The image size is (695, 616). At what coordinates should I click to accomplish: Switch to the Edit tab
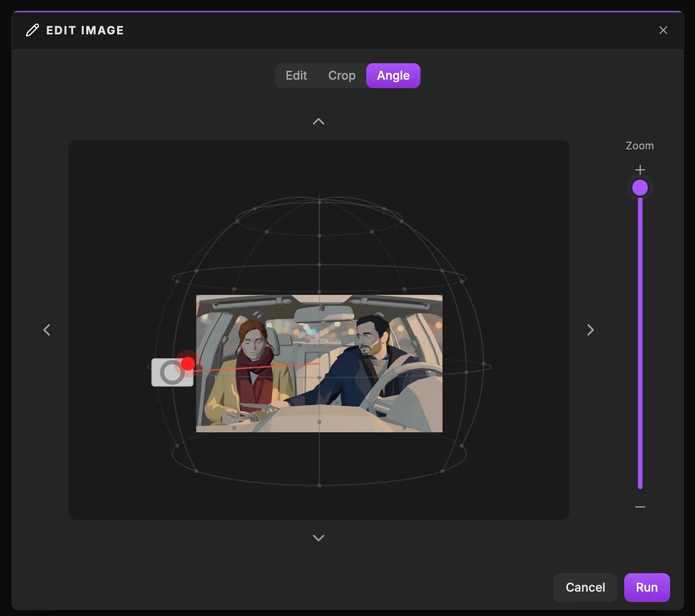point(296,76)
